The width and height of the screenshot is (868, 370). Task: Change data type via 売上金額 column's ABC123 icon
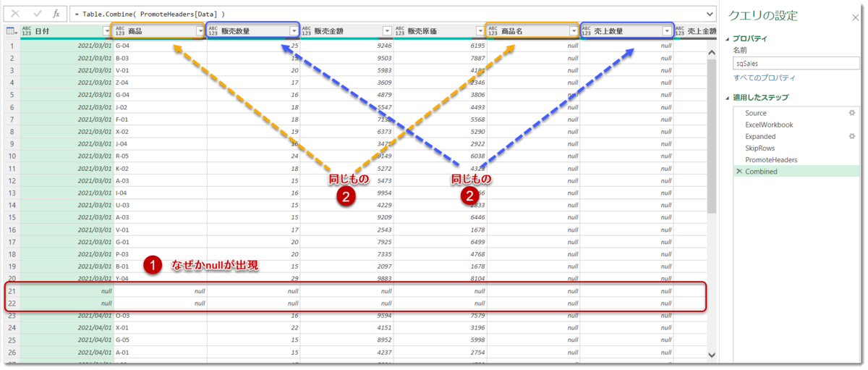click(680, 31)
